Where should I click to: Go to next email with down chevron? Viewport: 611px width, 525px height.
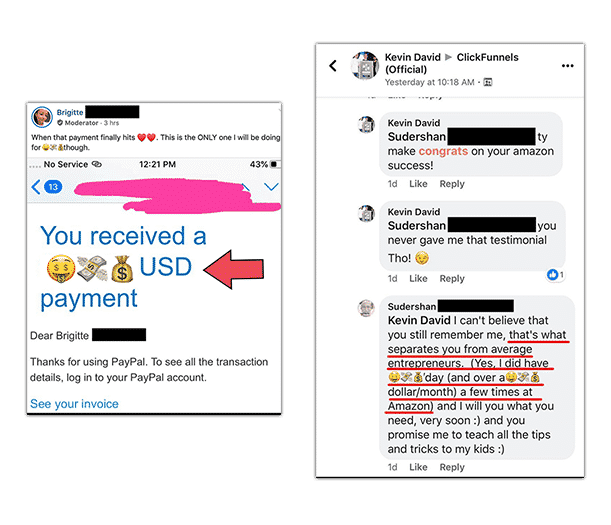pyautogui.click(x=271, y=187)
